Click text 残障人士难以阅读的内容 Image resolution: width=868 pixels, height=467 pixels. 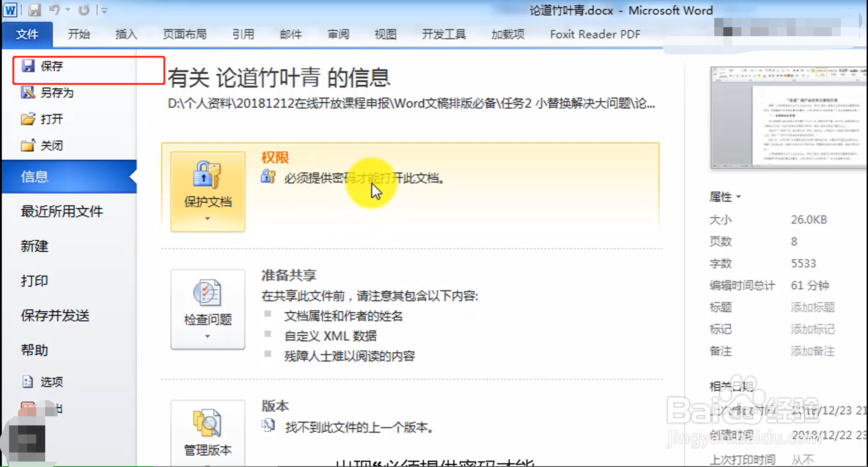point(349,356)
